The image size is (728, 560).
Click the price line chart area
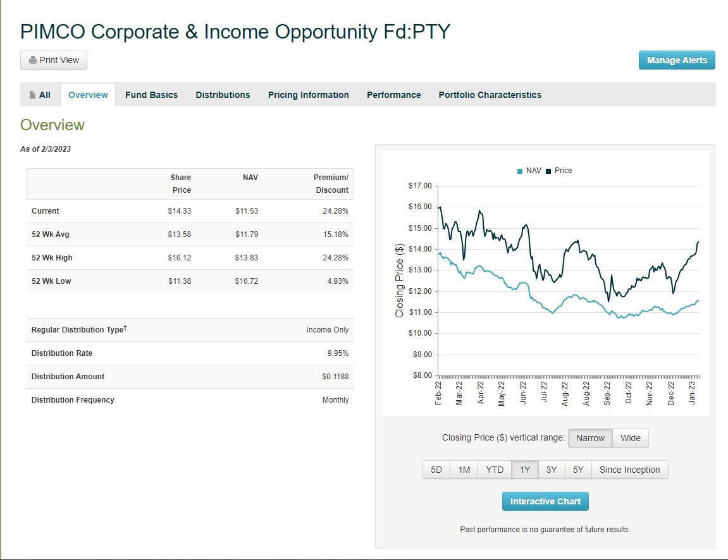pos(569,281)
